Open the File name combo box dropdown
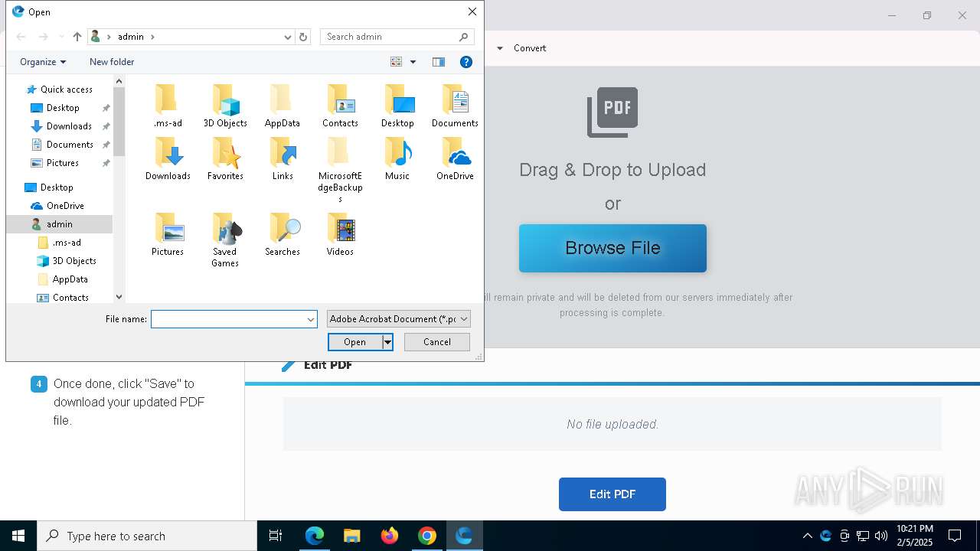Image resolution: width=980 pixels, height=551 pixels. [311, 319]
